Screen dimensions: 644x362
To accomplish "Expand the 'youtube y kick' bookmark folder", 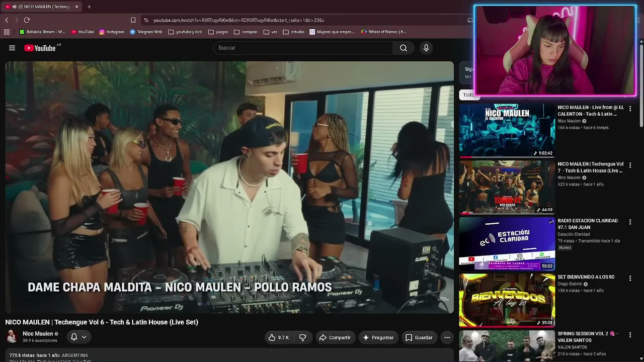I will 185,32.
